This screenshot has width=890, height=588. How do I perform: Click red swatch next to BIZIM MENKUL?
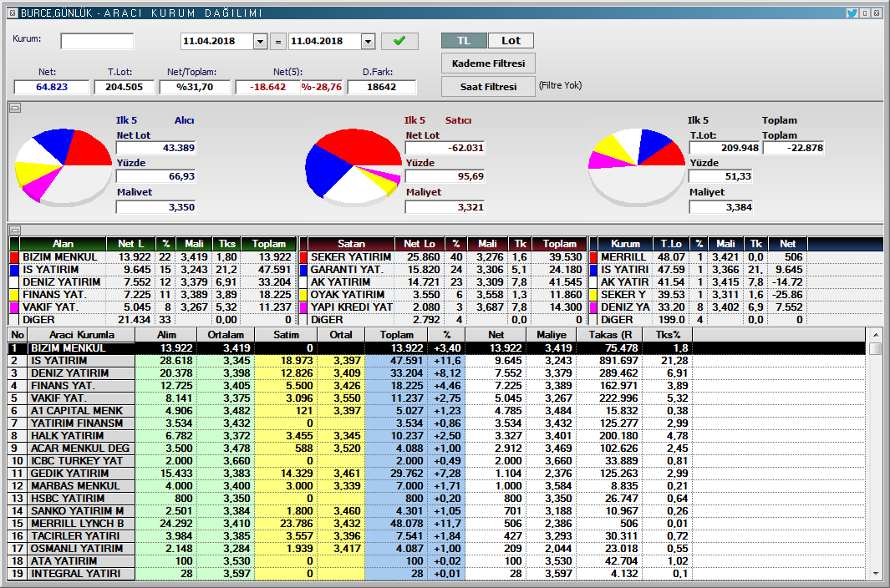tap(14, 257)
